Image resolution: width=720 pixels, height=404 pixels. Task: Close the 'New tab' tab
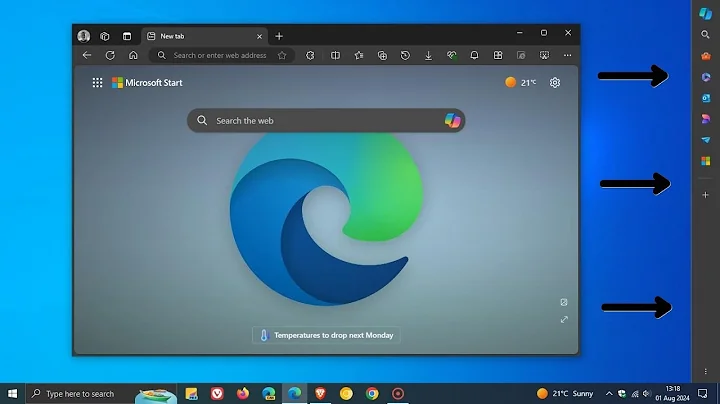coord(259,36)
